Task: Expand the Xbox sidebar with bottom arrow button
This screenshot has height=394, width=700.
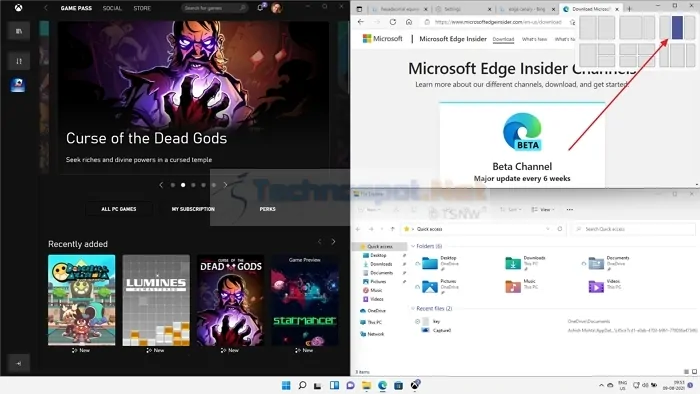Action: [18, 363]
